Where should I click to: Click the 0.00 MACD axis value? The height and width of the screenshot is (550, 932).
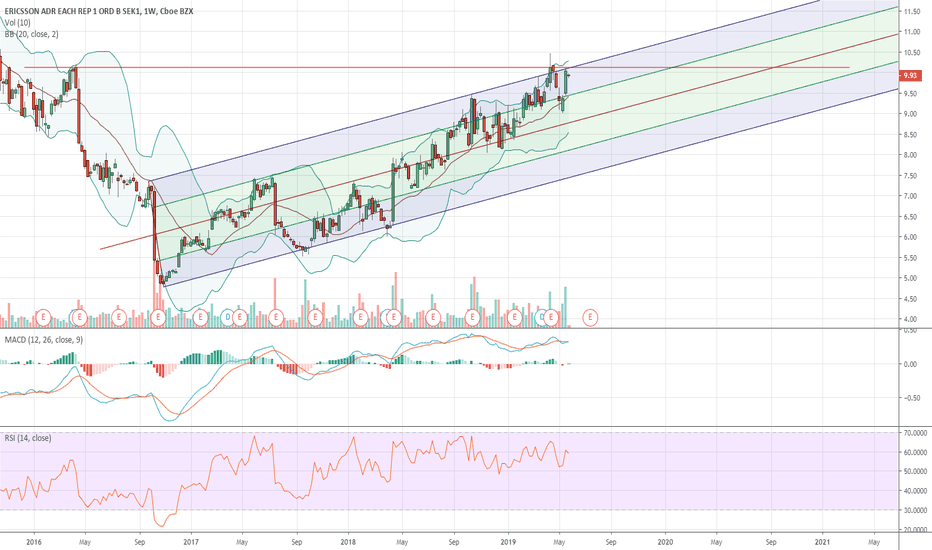(x=910, y=364)
